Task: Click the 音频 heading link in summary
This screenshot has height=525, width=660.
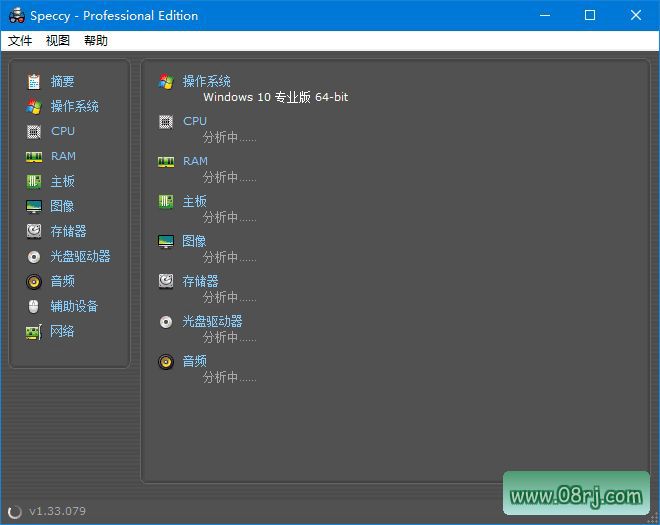Action: coord(194,361)
